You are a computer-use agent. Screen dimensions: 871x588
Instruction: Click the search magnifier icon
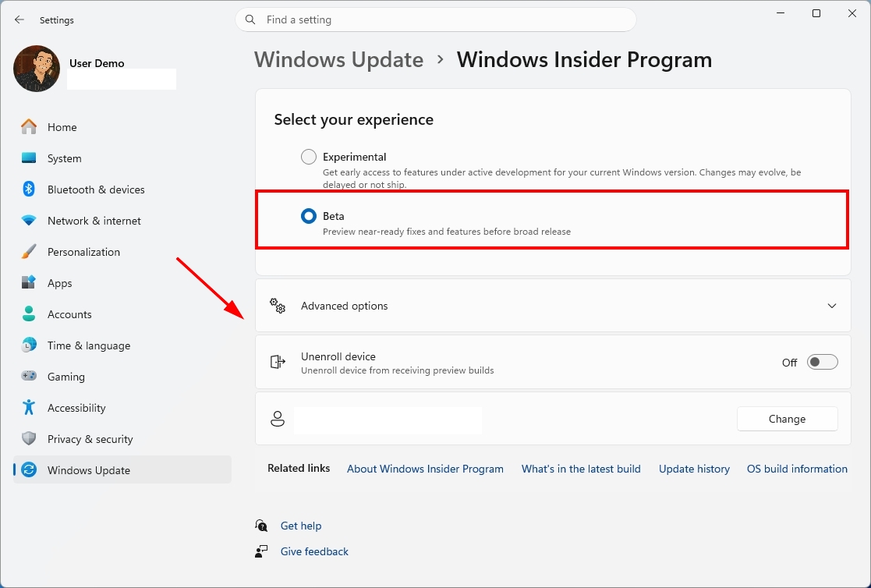[x=250, y=19]
